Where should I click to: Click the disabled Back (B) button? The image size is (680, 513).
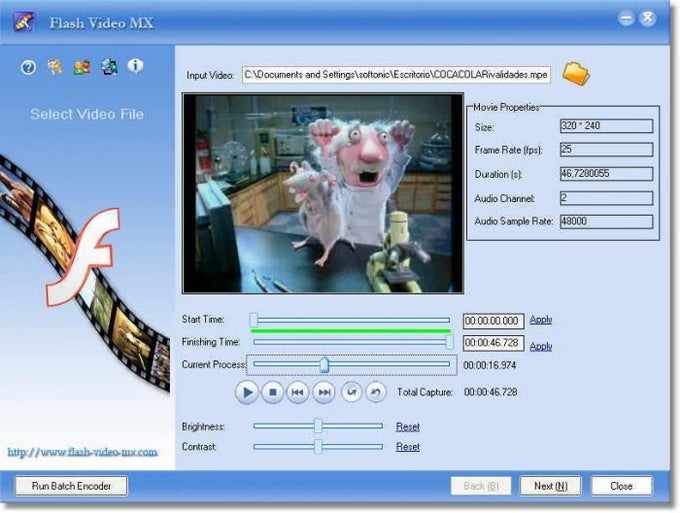(481, 486)
